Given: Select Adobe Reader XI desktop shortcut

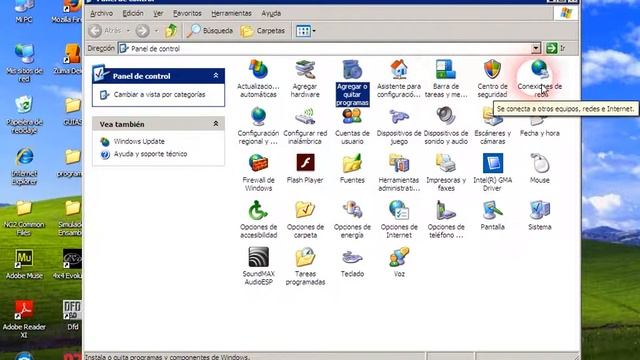Looking at the screenshot, I should coord(24,320).
